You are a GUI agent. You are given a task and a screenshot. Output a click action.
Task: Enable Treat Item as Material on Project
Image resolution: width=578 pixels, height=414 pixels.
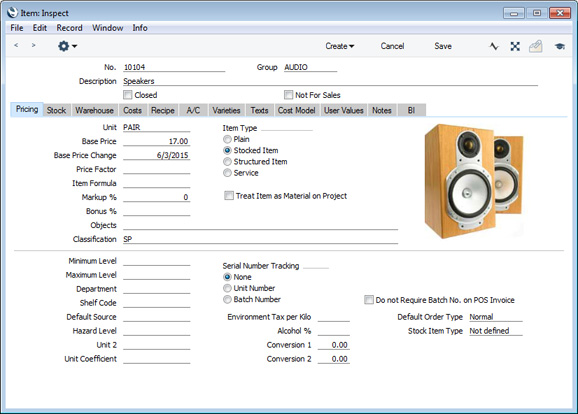(229, 196)
